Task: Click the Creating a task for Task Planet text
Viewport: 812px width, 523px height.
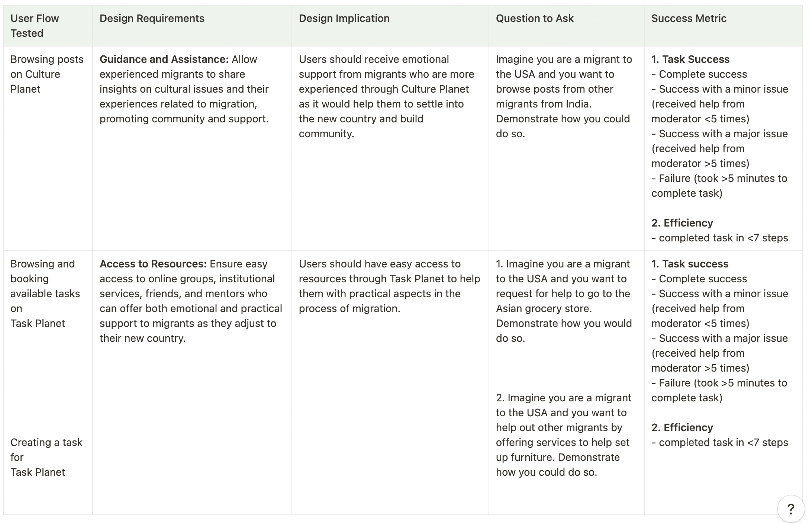Action: pyautogui.click(x=46, y=457)
